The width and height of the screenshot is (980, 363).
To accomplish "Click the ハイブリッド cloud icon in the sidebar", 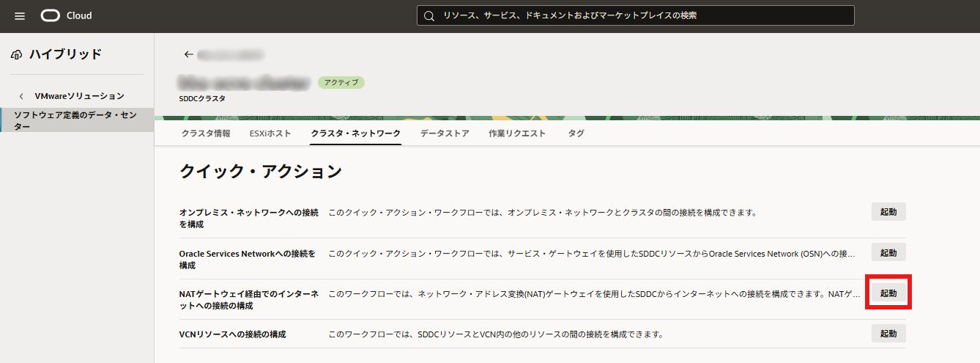I will pyautogui.click(x=17, y=54).
